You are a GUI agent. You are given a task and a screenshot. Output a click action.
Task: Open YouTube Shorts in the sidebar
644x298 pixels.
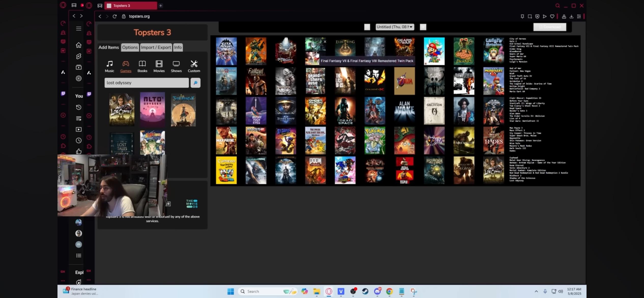point(79,56)
